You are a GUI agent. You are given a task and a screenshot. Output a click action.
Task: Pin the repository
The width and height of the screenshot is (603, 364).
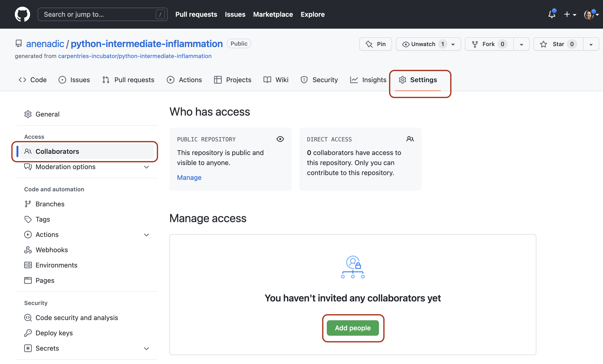tap(375, 44)
